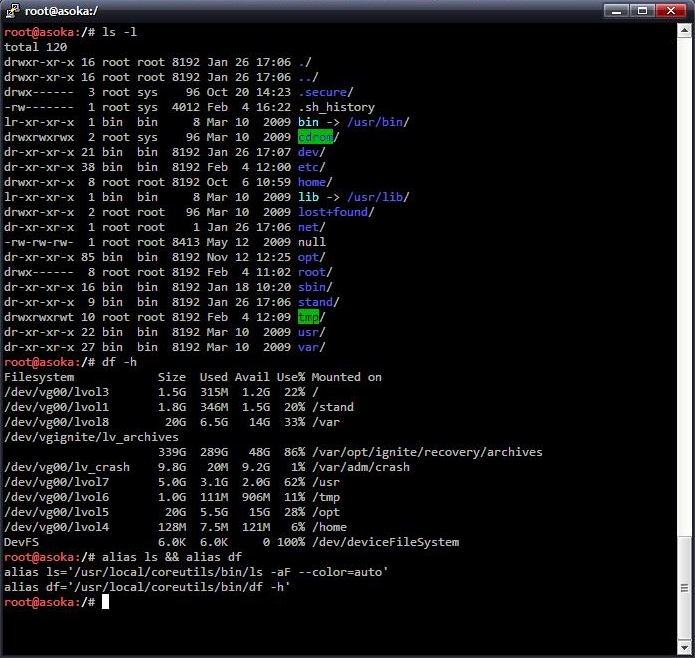The image size is (695, 658).
Task: Click the /var/adm/crash mount point
Action: click(361, 467)
